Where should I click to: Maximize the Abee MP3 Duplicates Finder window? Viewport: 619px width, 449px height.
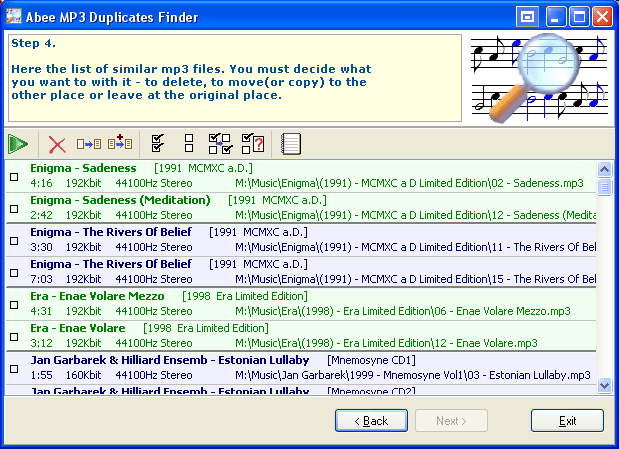(x=579, y=17)
